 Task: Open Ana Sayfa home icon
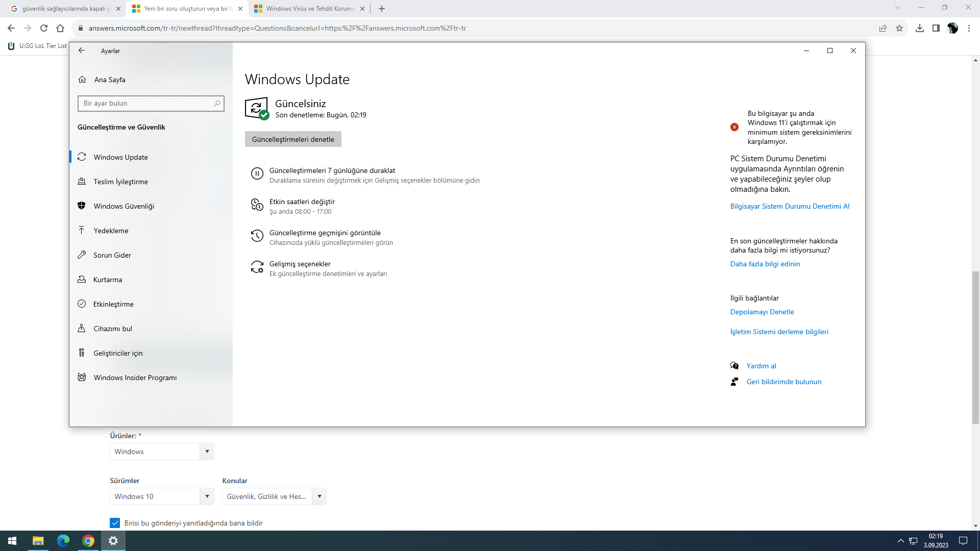pyautogui.click(x=83, y=80)
